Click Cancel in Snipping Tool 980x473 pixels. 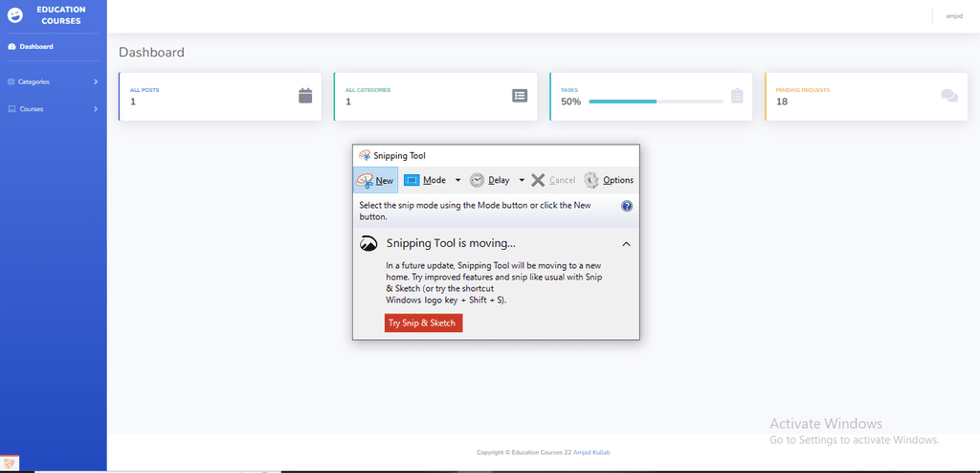click(x=553, y=180)
